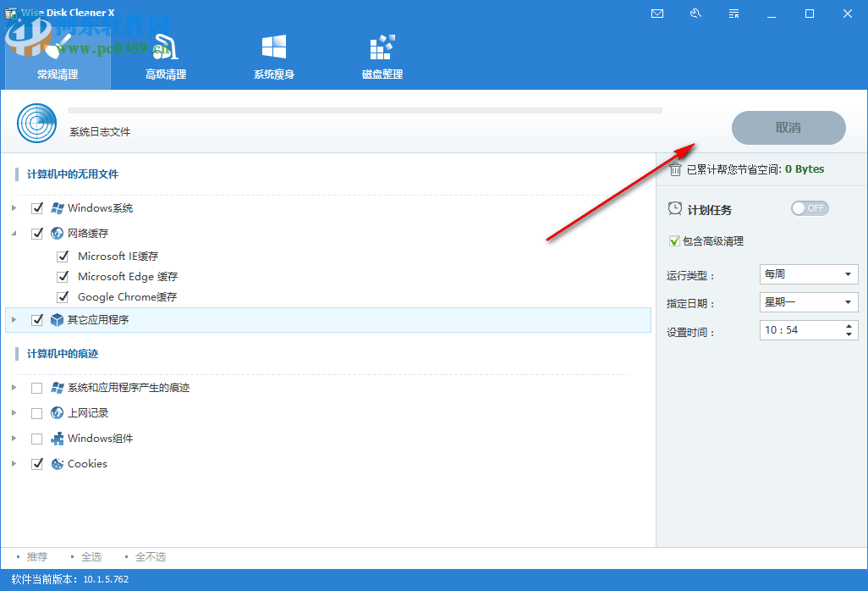Screen dimensions: 868x591
Task: Turn on the 计划任务 OFF switch
Action: [810, 208]
